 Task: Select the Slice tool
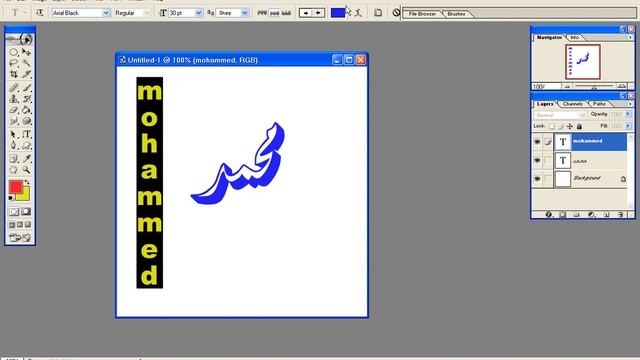(27, 74)
